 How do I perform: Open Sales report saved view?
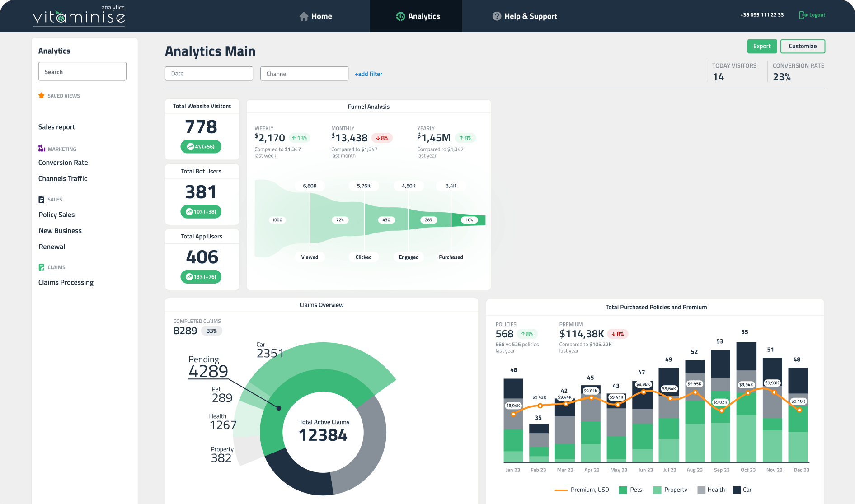tap(56, 127)
